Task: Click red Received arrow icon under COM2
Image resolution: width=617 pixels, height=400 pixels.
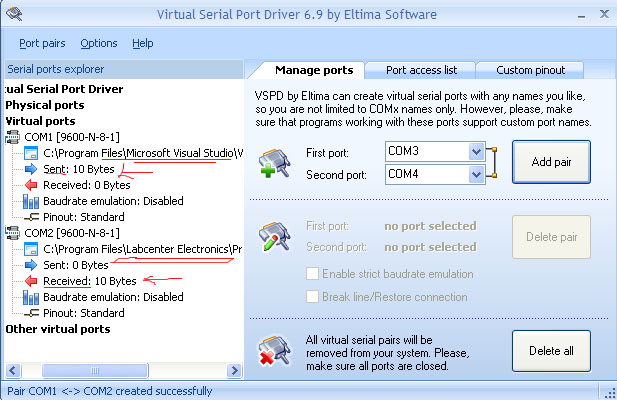Action: point(31,281)
